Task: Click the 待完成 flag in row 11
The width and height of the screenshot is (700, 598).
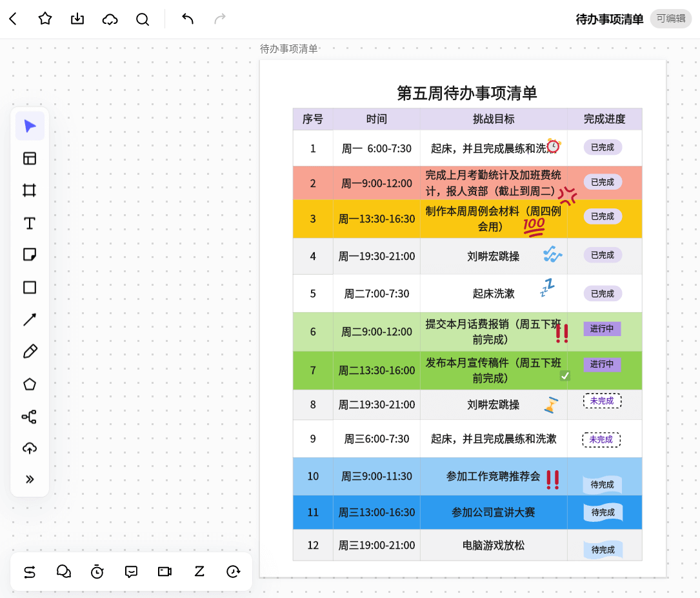Action: (x=603, y=512)
